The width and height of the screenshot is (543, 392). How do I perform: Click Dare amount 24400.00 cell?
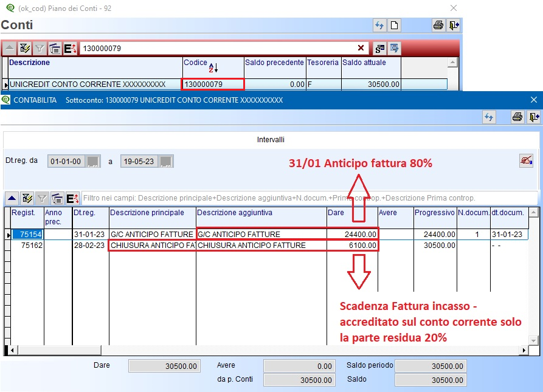352,234
